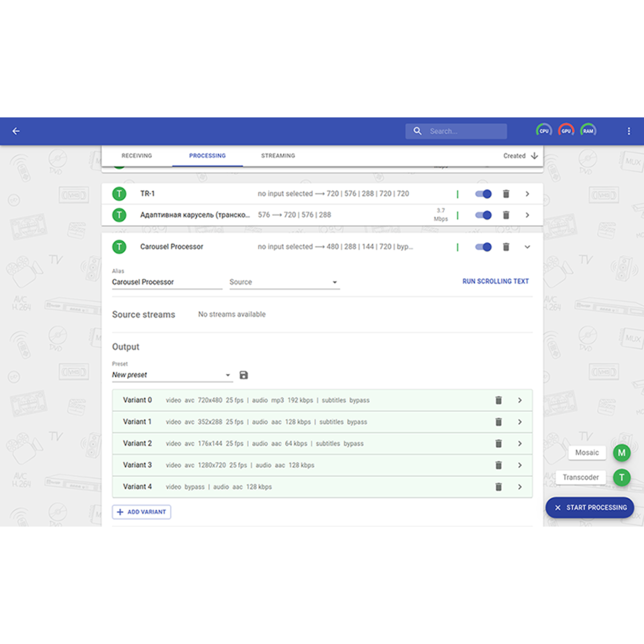Click the Add Variant button

141,512
